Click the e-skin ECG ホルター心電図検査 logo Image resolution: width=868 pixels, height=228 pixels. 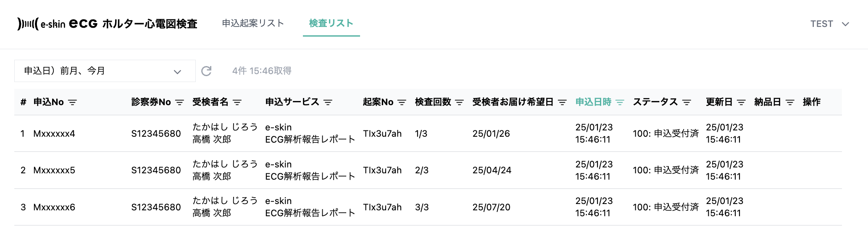[x=107, y=24]
